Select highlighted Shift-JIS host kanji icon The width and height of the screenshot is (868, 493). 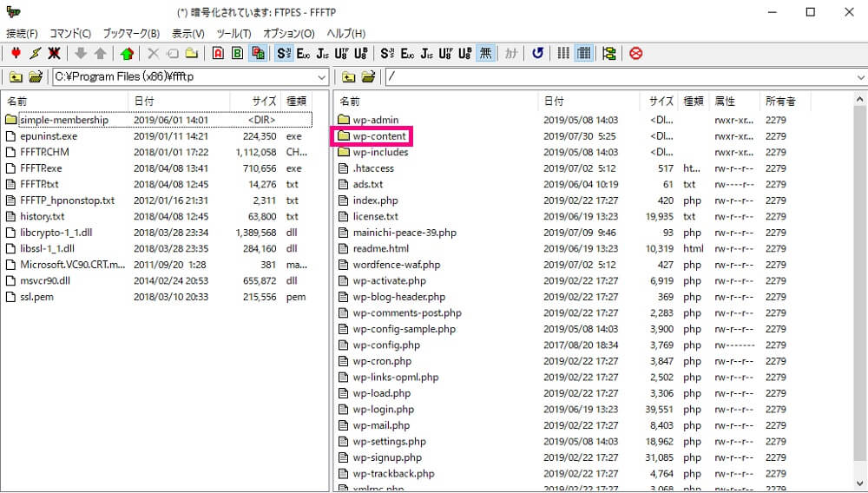point(284,53)
